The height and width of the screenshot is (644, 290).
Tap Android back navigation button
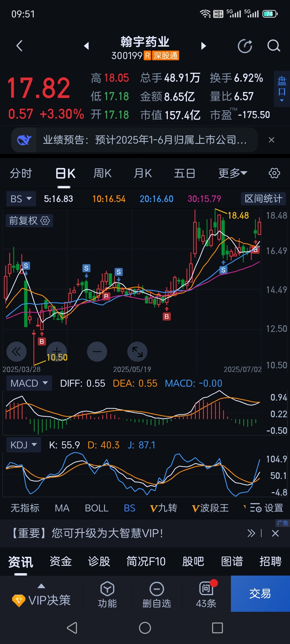tap(72, 628)
